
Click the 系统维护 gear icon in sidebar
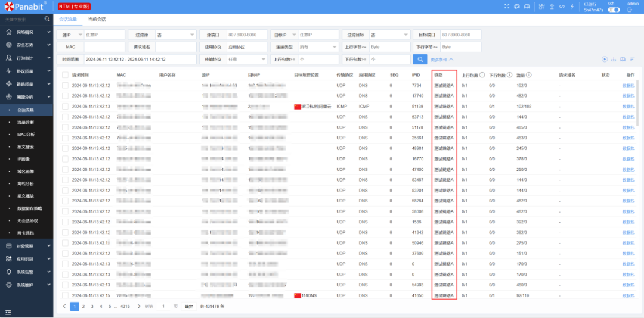(x=8, y=285)
